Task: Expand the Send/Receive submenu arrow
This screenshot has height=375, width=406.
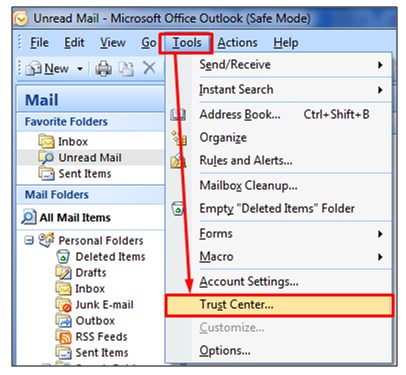Action: (380, 65)
